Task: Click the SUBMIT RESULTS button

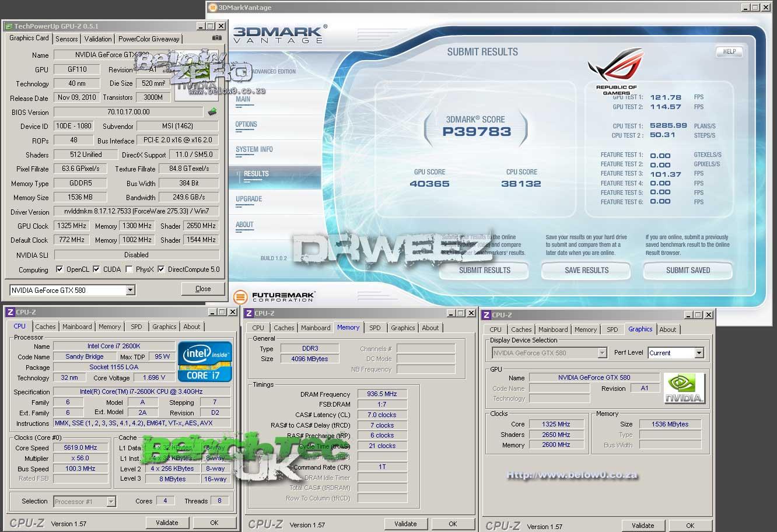Action: (x=484, y=270)
